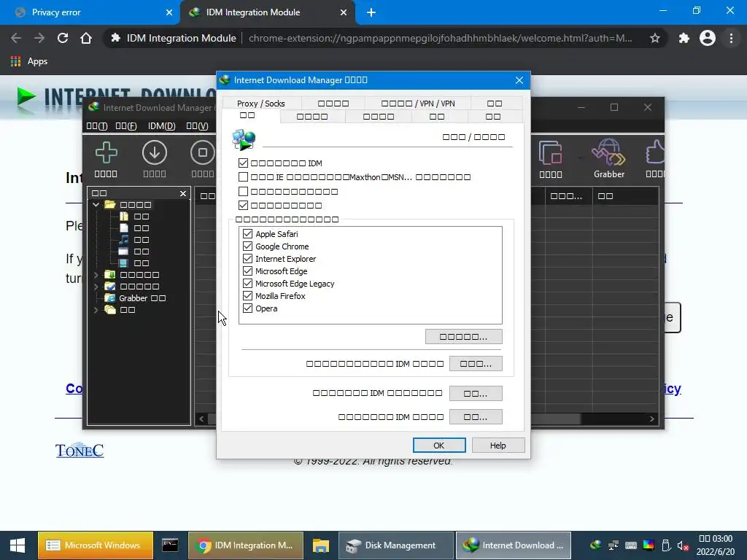Select the music note category icon in IDM tree

click(x=124, y=239)
